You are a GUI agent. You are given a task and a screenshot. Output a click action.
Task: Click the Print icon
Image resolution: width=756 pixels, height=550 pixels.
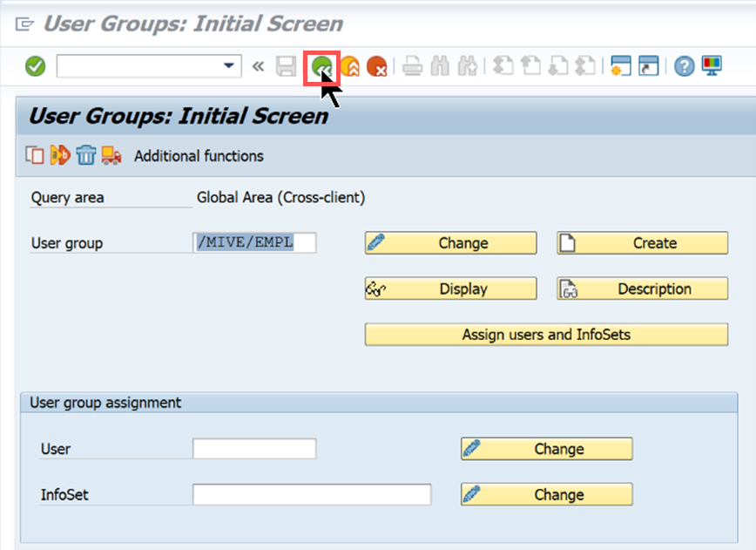(413, 66)
